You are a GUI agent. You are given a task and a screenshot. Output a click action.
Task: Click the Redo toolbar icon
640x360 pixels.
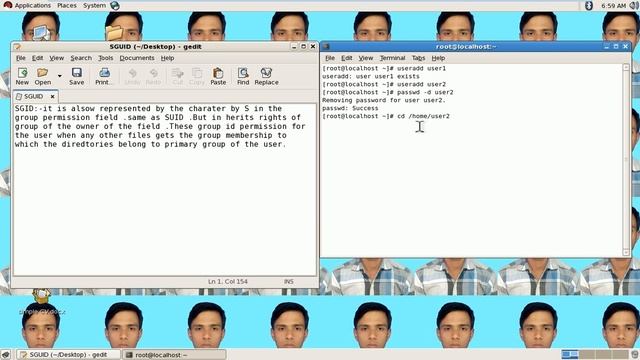(153, 76)
